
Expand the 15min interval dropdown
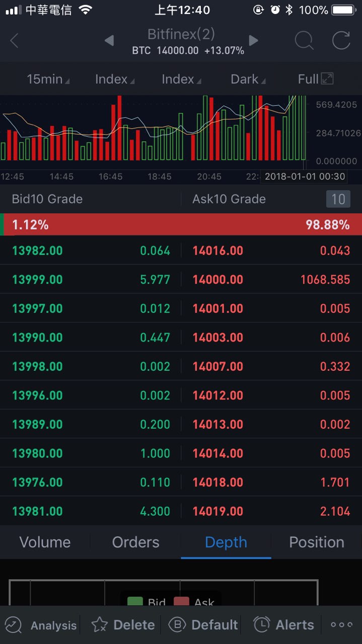[x=48, y=79]
